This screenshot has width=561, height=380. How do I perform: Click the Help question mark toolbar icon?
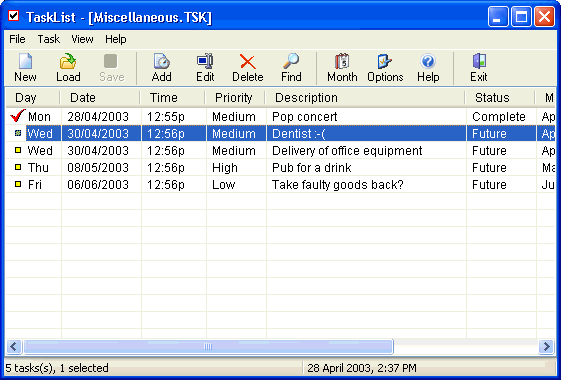pyautogui.click(x=428, y=68)
